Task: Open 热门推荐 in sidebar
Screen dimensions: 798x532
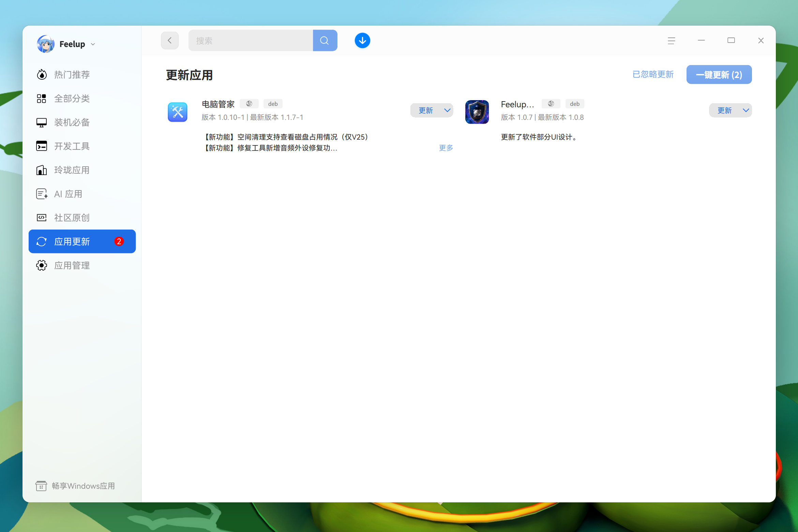Action: pos(82,75)
